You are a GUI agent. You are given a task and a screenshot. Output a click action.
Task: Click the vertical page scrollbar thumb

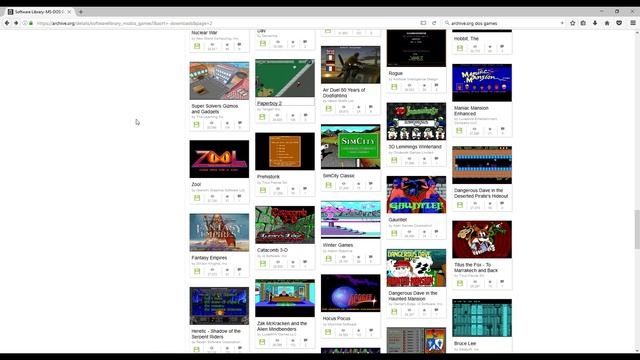pyautogui.click(x=637, y=229)
